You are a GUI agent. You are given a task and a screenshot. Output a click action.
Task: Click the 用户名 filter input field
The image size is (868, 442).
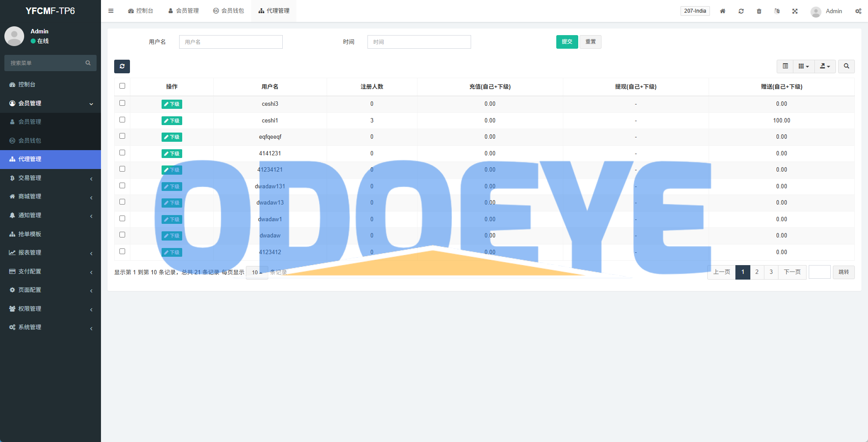point(231,42)
